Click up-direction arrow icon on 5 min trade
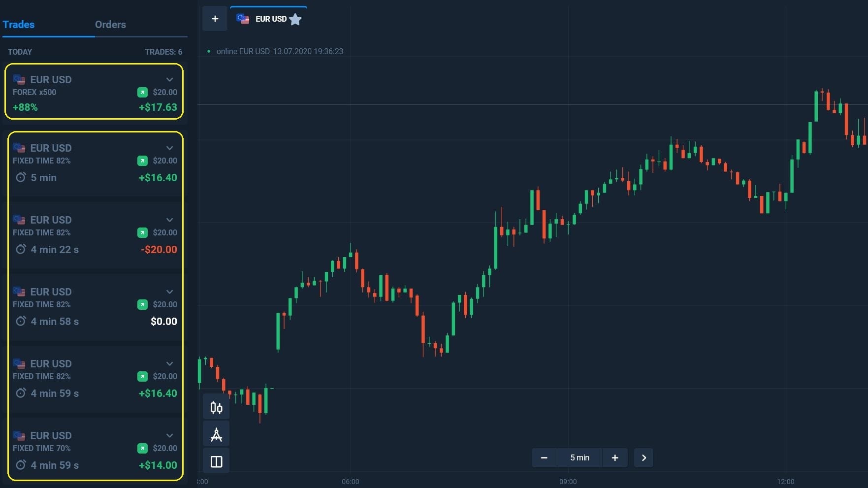868x488 pixels. point(142,161)
